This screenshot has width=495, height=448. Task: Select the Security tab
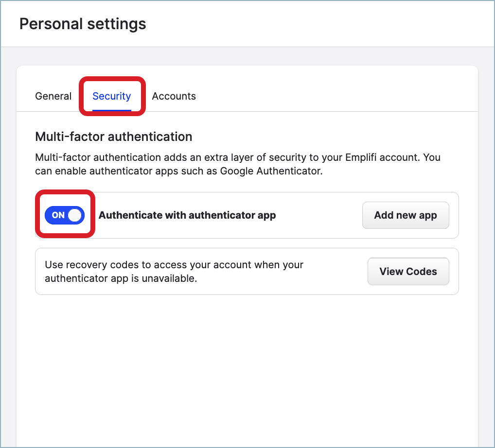(x=111, y=96)
